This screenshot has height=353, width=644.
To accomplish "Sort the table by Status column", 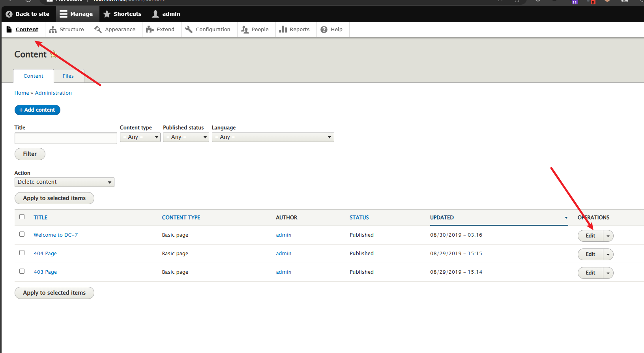I will (359, 217).
